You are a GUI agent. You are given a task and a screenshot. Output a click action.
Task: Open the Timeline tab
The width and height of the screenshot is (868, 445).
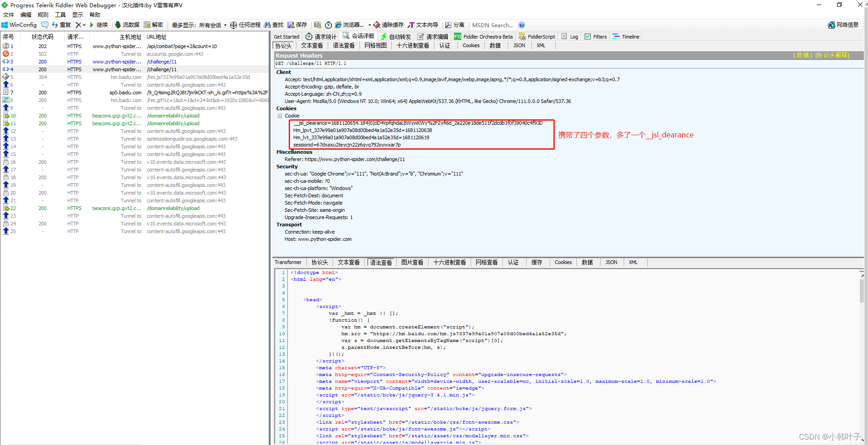[626, 37]
